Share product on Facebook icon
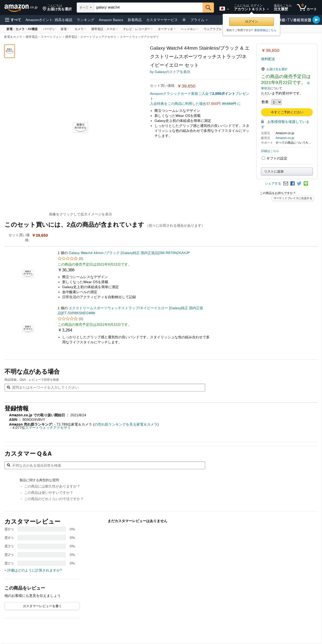The width and height of the screenshot is (322, 644). 292,184
